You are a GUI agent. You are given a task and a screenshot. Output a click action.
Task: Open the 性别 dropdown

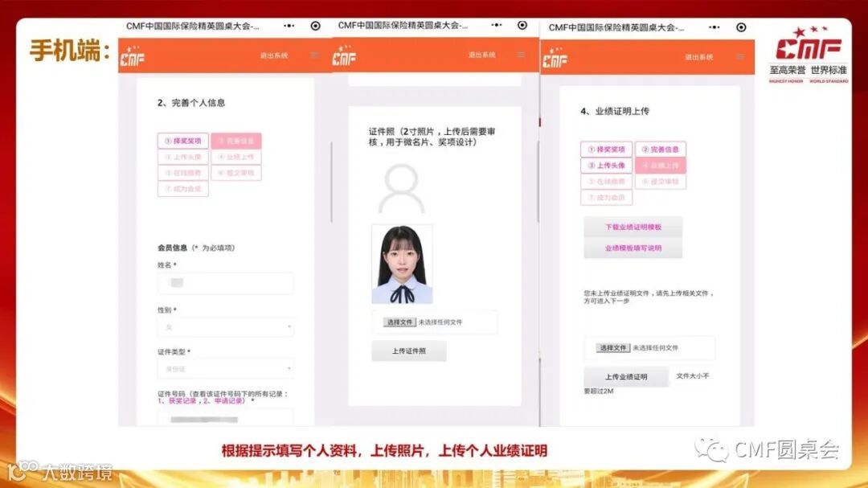(x=226, y=327)
